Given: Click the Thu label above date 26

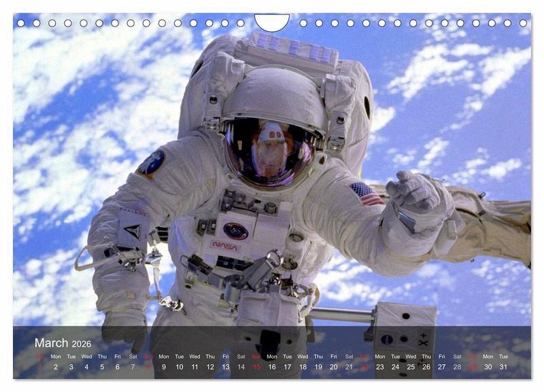Looking at the screenshot, I should (x=426, y=357).
